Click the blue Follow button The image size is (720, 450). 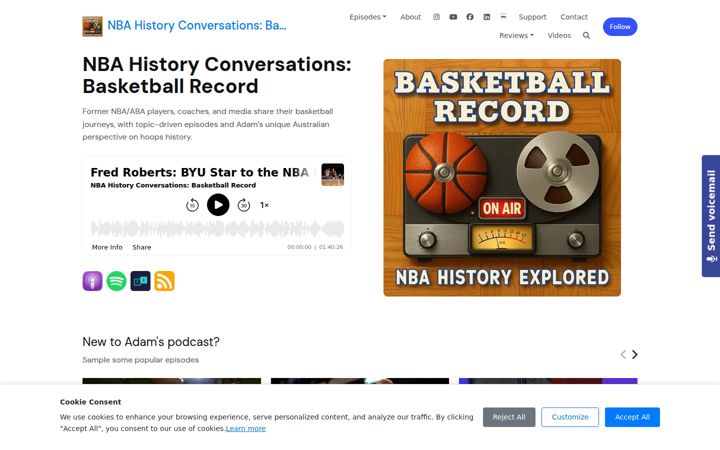pyautogui.click(x=620, y=27)
